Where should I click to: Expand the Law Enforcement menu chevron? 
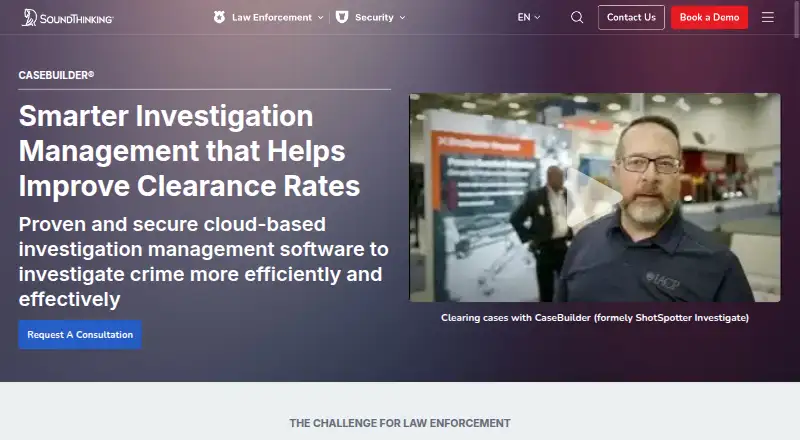coord(320,17)
